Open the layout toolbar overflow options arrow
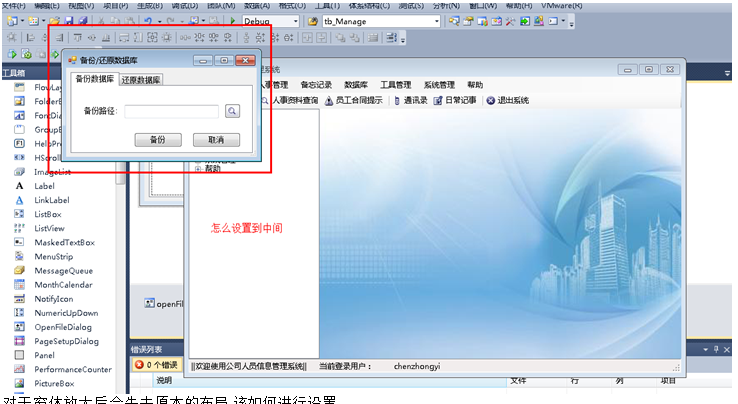Screen dimensions: 738x404 pos(403,40)
